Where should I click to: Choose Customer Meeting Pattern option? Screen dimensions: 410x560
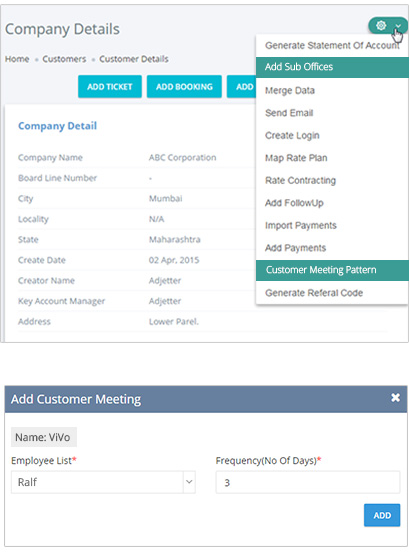click(x=332, y=270)
